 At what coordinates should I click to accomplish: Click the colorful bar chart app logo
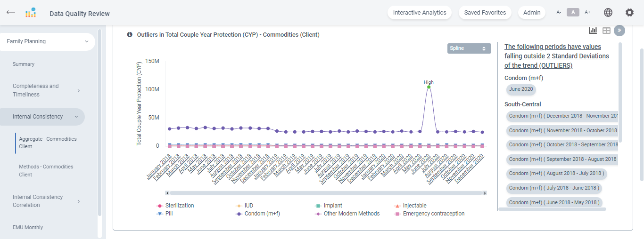(31, 13)
